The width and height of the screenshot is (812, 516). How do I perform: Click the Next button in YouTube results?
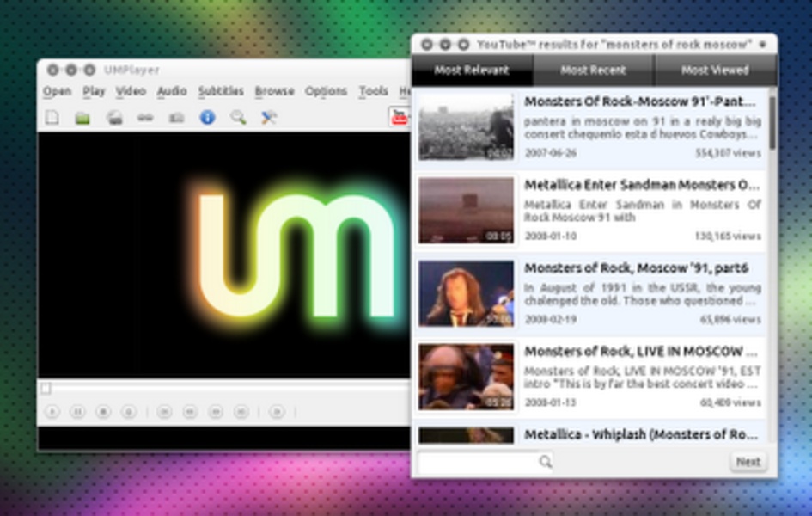(748, 462)
